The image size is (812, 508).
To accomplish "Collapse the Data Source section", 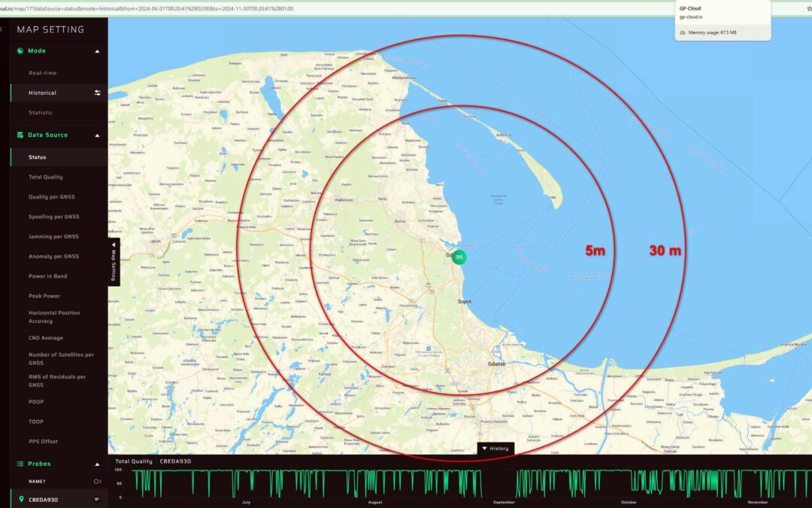I will [x=96, y=135].
